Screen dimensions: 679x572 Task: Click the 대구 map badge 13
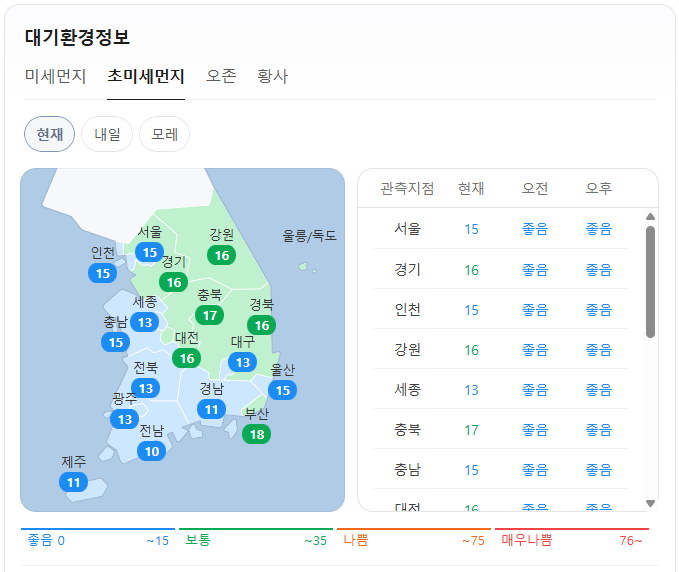(x=242, y=362)
